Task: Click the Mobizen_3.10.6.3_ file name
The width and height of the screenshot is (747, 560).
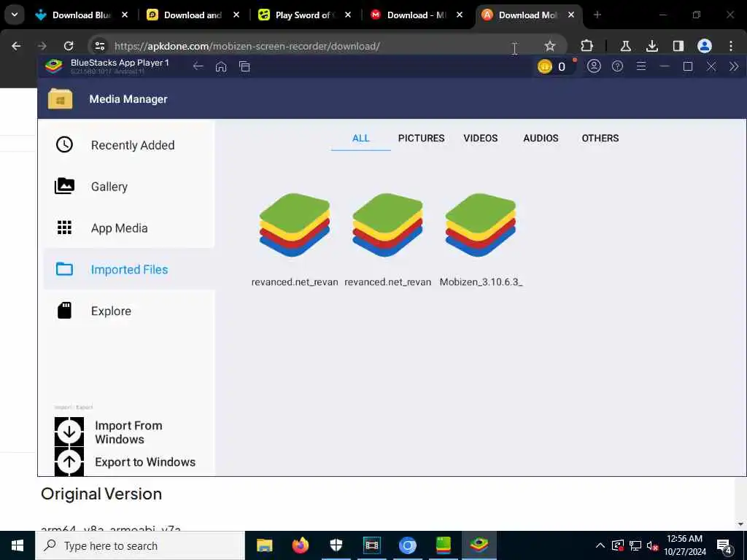Action: pos(481,282)
